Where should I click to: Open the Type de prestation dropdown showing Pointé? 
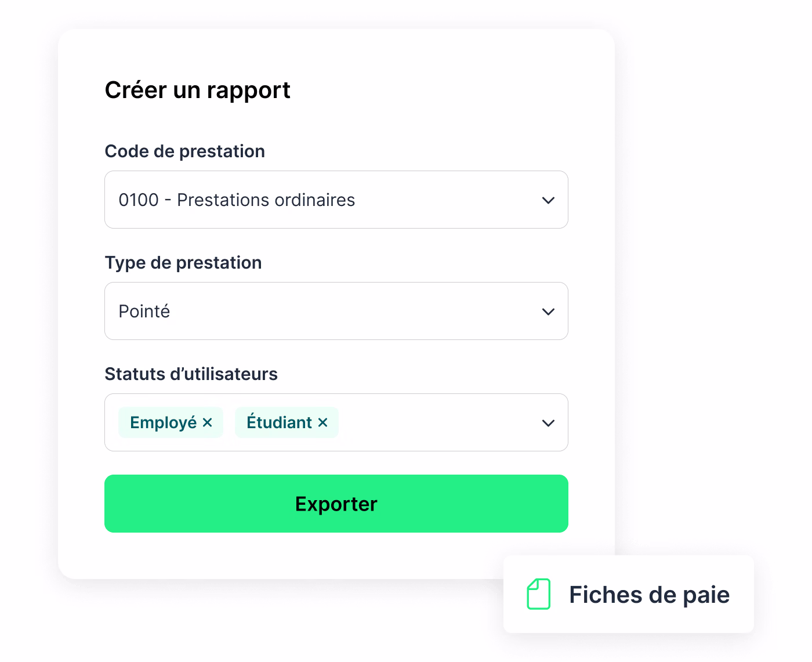(336, 311)
